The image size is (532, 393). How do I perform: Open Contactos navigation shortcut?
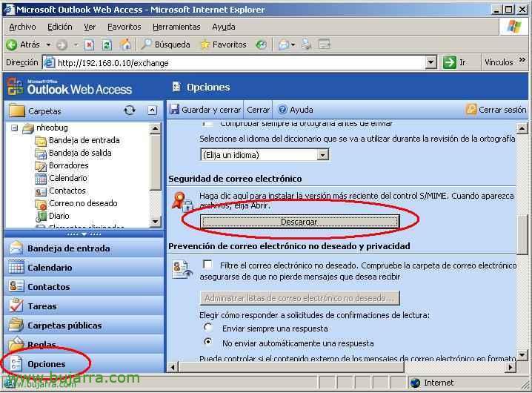[84, 287]
